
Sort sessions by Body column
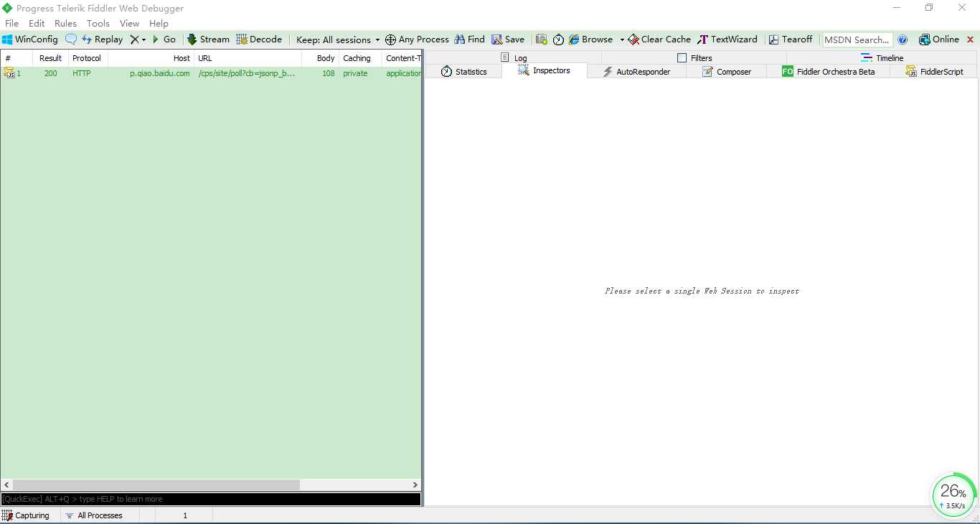(x=320, y=58)
